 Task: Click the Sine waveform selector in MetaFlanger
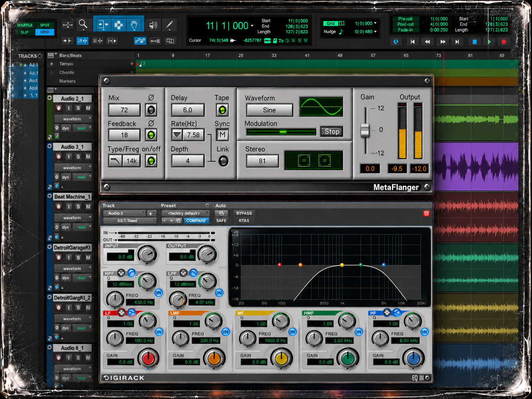269,110
